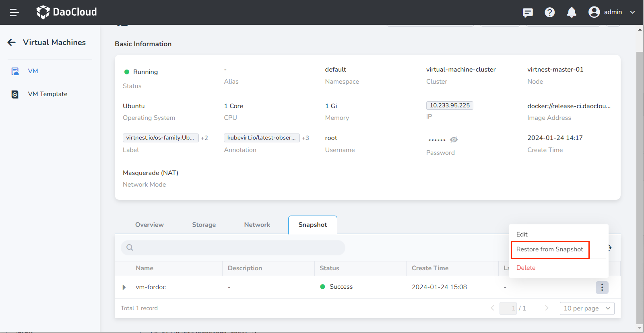
Task: Switch to the Network tab
Action: pos(257,225)
